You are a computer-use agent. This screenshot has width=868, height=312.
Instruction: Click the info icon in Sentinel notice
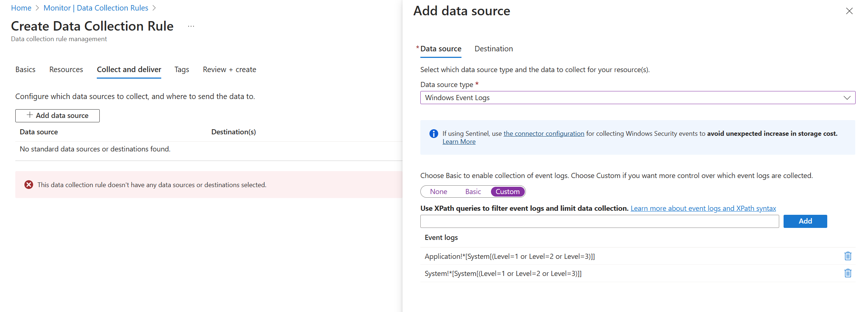[433, 134]
